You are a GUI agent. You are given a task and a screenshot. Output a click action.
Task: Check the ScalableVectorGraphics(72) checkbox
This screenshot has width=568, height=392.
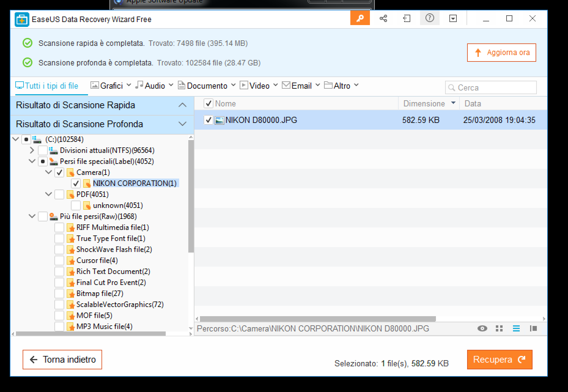(x=59, y=305)
